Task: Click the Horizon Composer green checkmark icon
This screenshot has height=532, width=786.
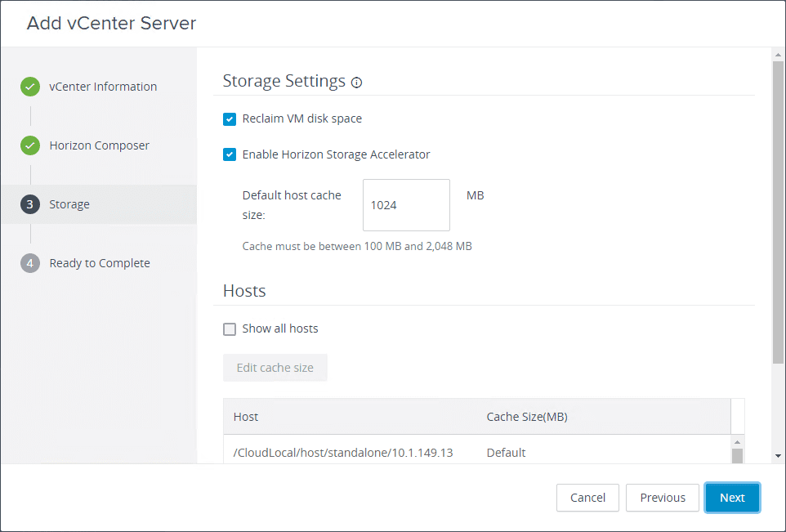Action: [x=30, y=145]
